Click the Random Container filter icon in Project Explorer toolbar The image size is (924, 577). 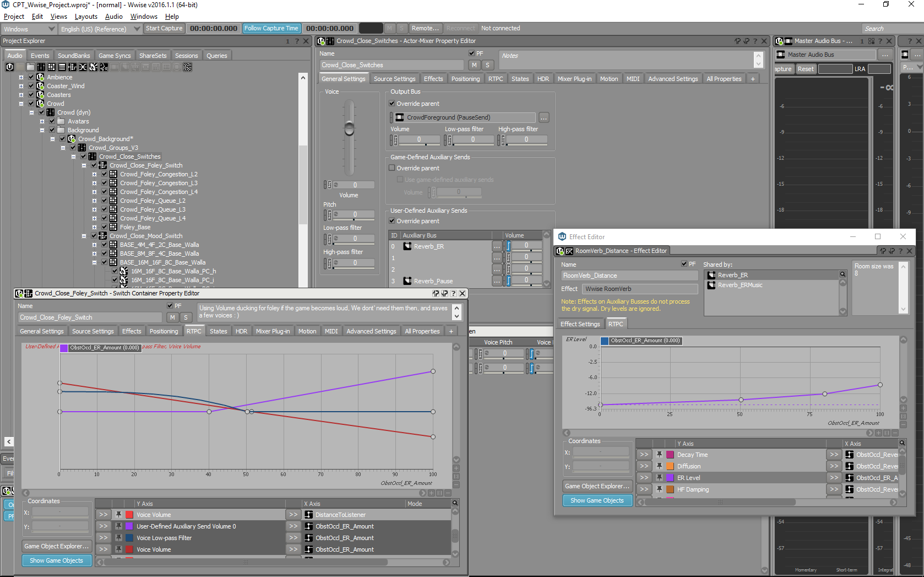(51, 67)
